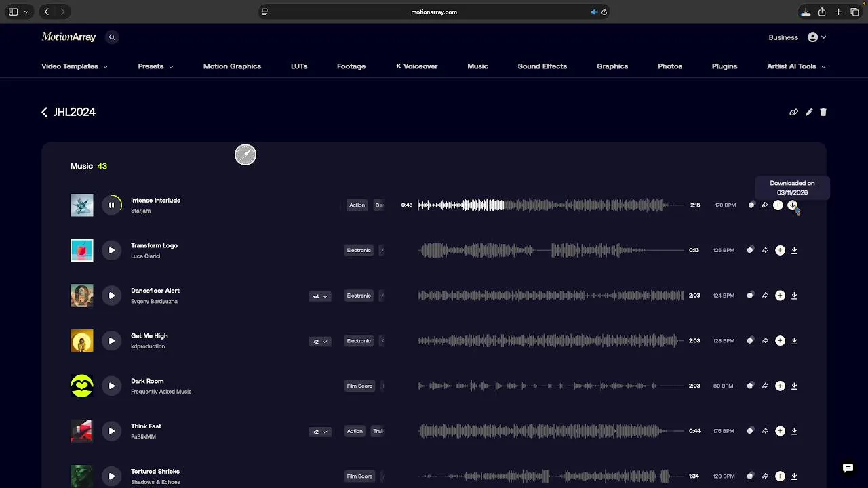Open the LUTs category

299,66
